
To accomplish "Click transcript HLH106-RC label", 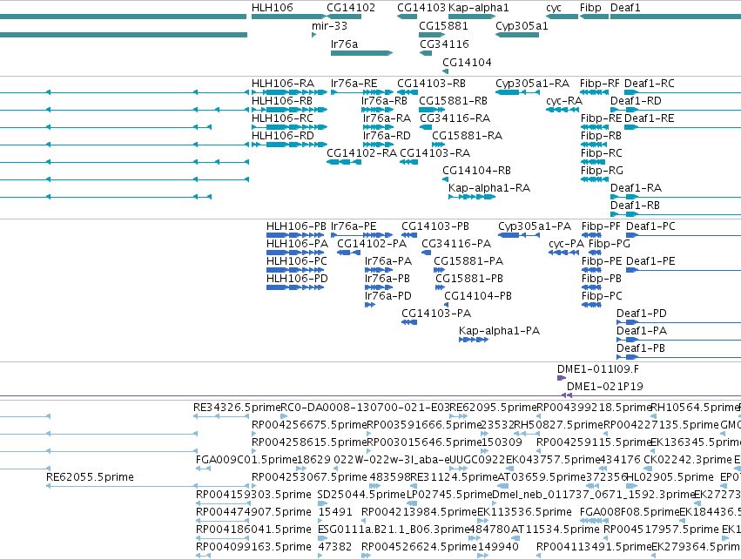I will (x=282, y=118).
